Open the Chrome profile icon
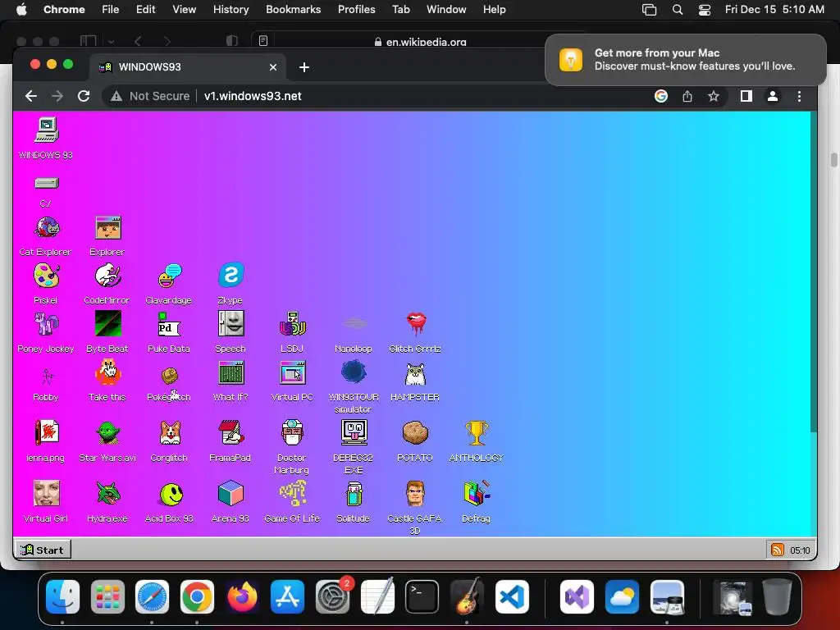Image resolution: width=840 pixels, height=630 pixels. (x=773, y=96)
